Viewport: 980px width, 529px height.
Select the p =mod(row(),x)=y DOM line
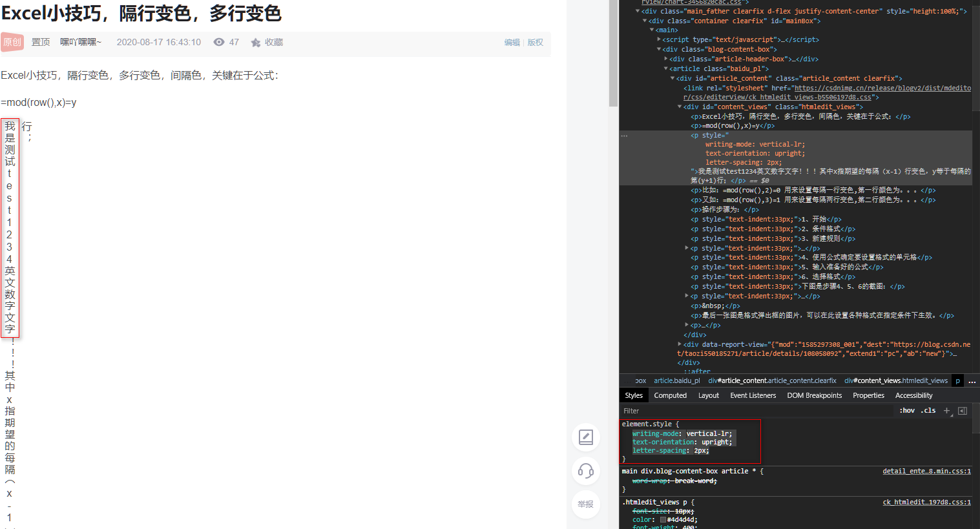point(733,126)
